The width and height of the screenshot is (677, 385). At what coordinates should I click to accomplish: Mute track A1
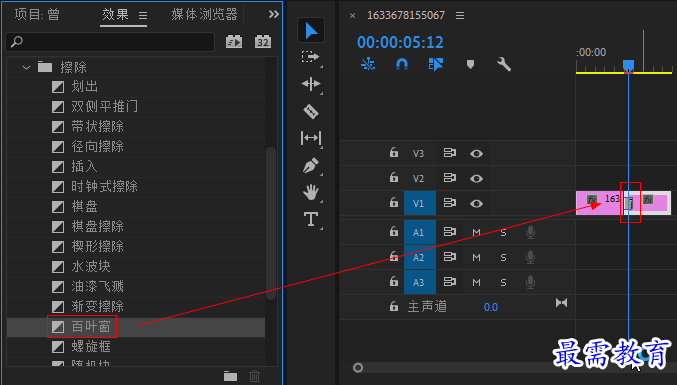click(x=476, y=233)
